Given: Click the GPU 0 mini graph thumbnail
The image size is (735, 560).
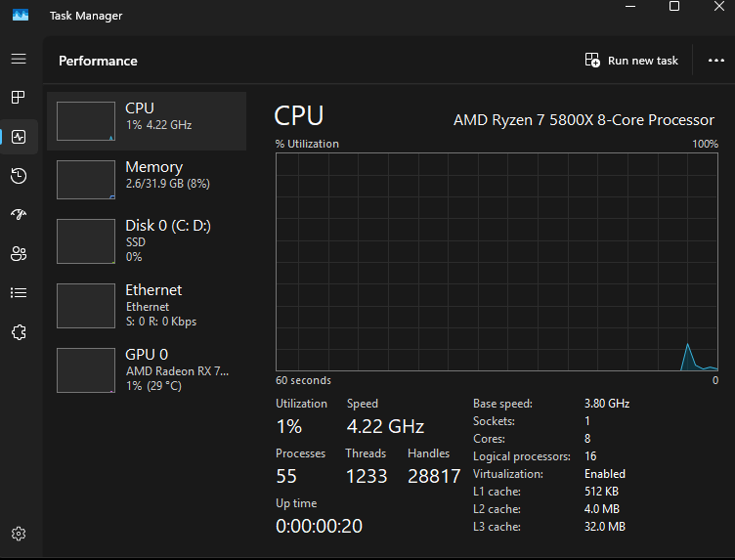Looking at the screenshot, I should click(x=86, y=370).
